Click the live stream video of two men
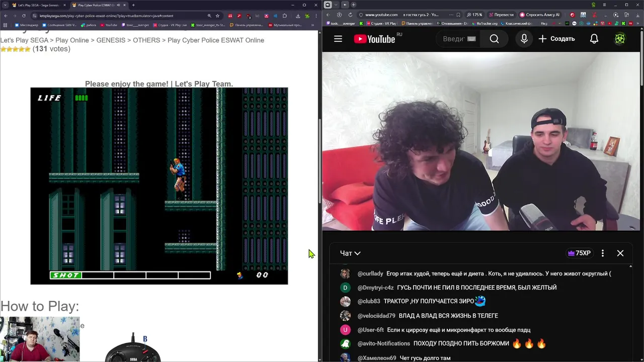The height and width of the screenshot is (362, 644). coord(481,141)
